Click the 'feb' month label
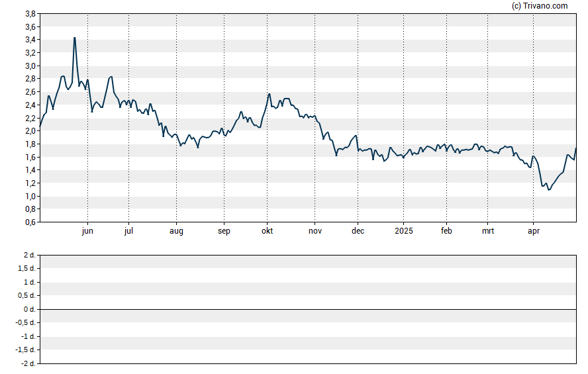Image resolution: width=588 pixels, height=374 pixels. [x=446, y=231]
